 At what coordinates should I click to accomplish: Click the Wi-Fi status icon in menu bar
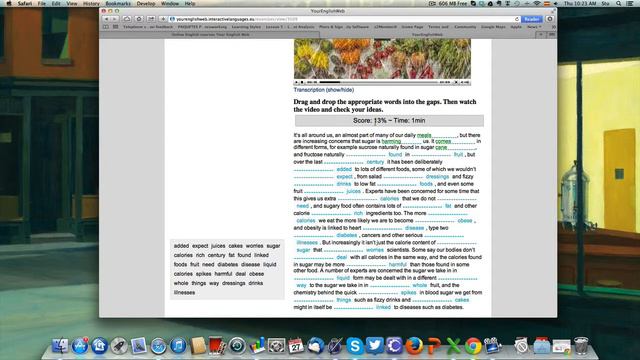[537, 3]
